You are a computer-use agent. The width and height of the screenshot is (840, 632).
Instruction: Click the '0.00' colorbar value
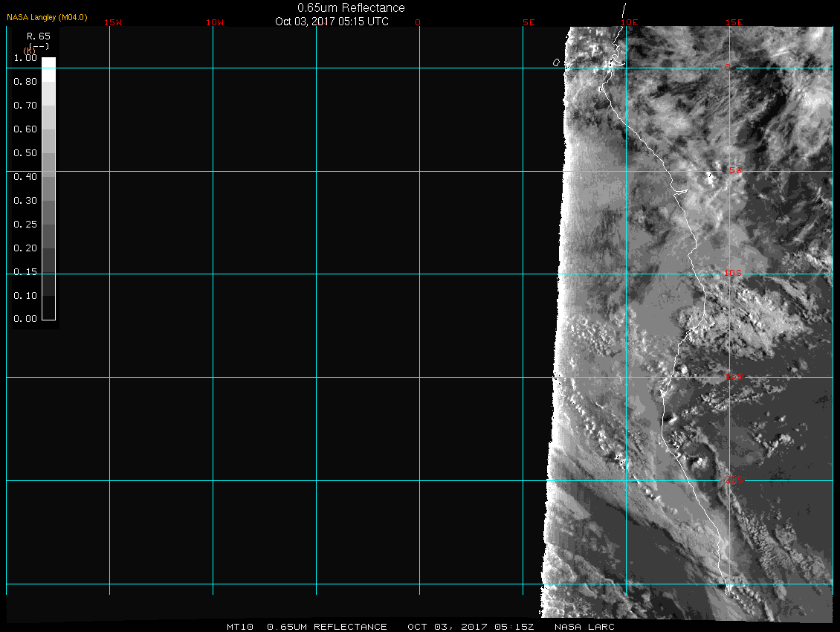[x=25, y=319]
